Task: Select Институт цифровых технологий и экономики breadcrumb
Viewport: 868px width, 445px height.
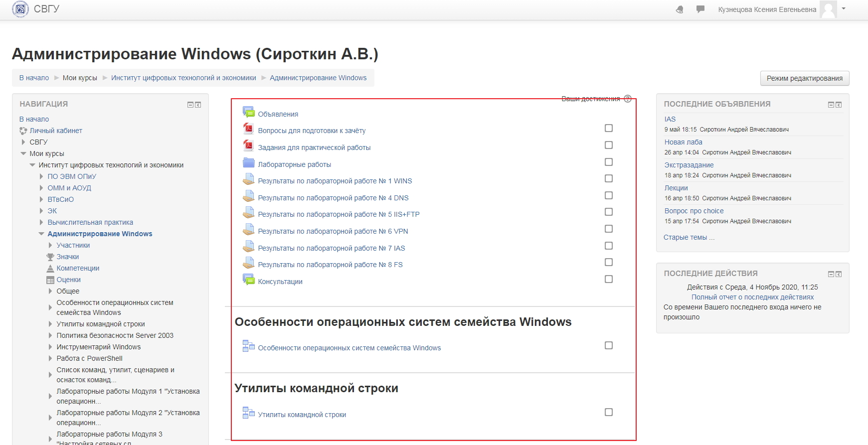Action: (183, 78)
